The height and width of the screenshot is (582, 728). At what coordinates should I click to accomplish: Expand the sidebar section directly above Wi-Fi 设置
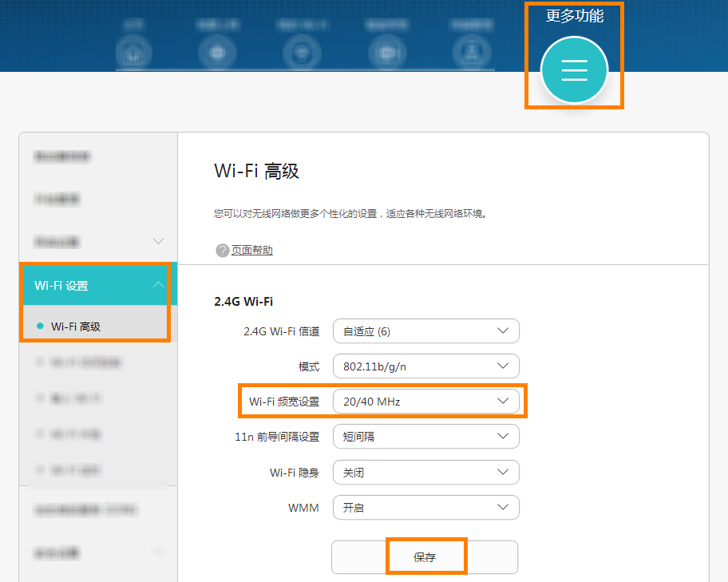coord(158,241)
